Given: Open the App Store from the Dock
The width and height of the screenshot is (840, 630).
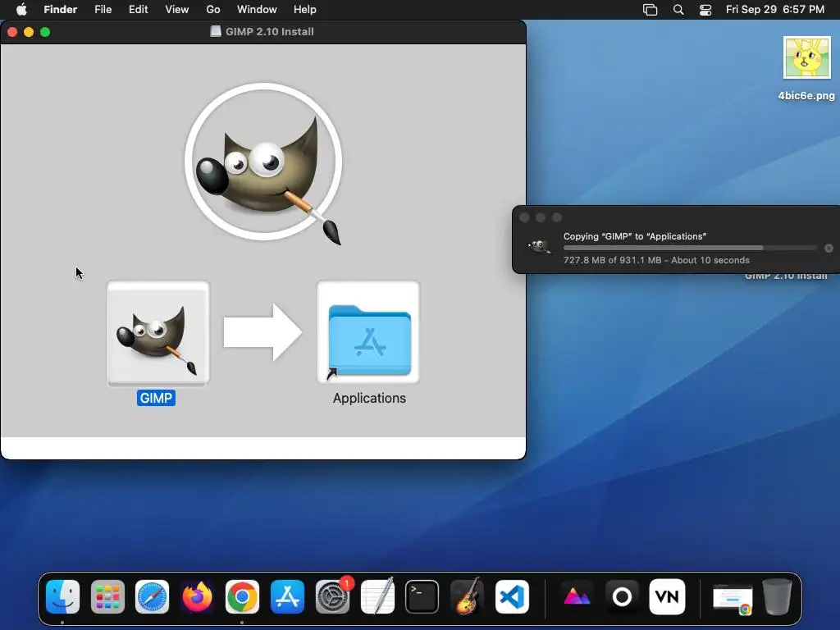Looking at the screenshot, I should (287, 596).
